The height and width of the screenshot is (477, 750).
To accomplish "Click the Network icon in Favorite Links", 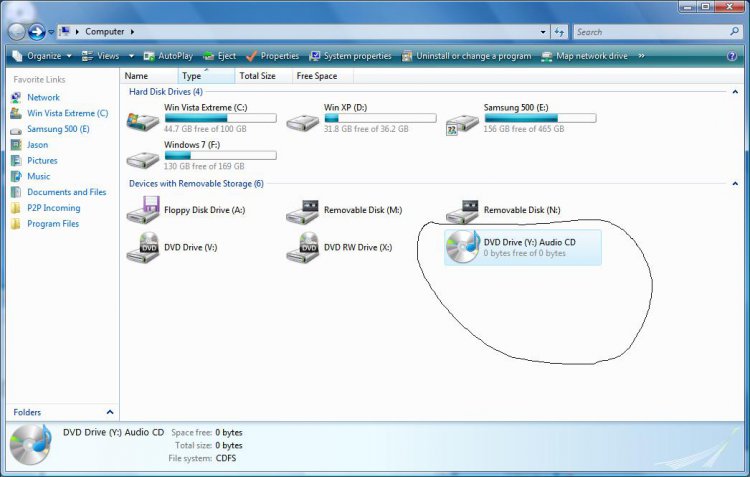I will pos(16,97).
